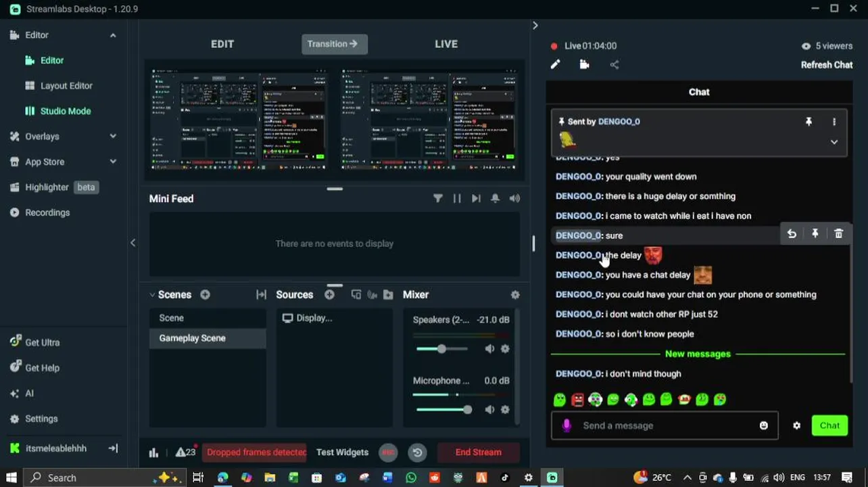
Task: Select Gameplay Scene
Action: [x=208, y=338]
